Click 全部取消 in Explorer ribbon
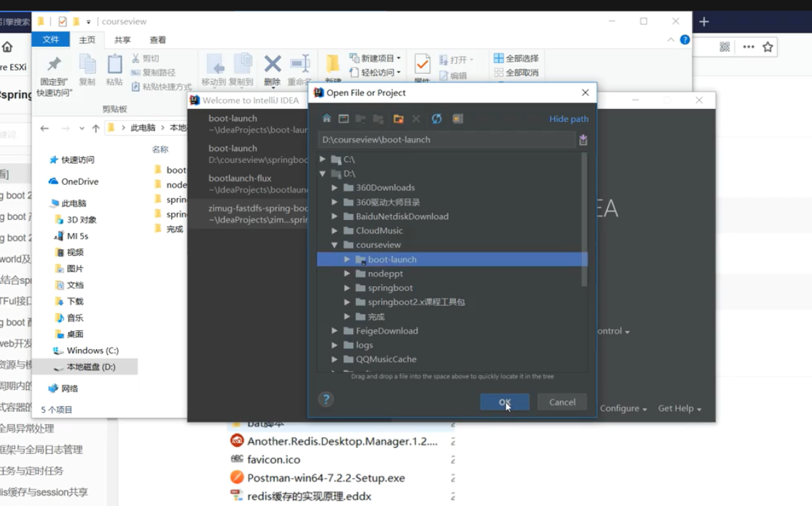Screen dimensions: 812x506 coord(516,72)
